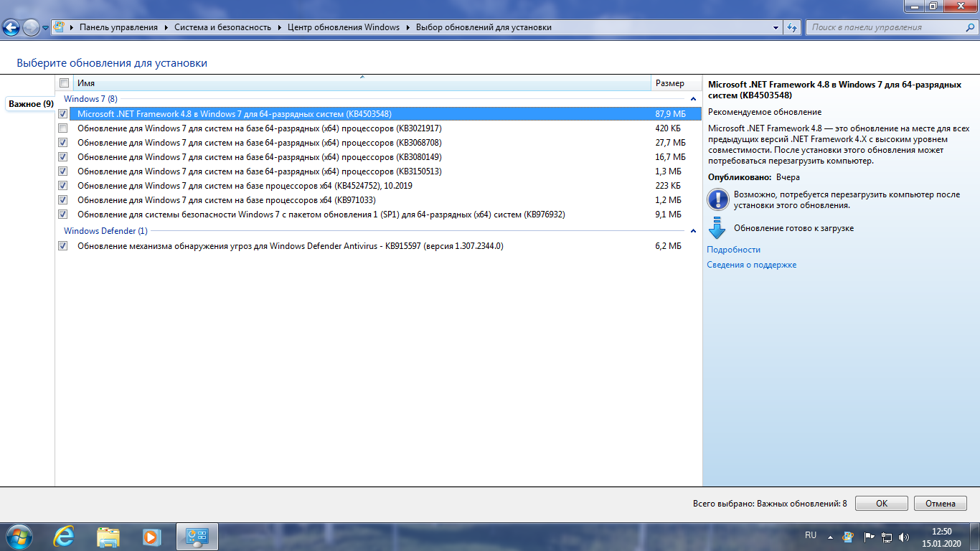Collapse the Windows Defender (1) group chevron
Viewport: 980px width, 551px height.
tap(693, 231)
